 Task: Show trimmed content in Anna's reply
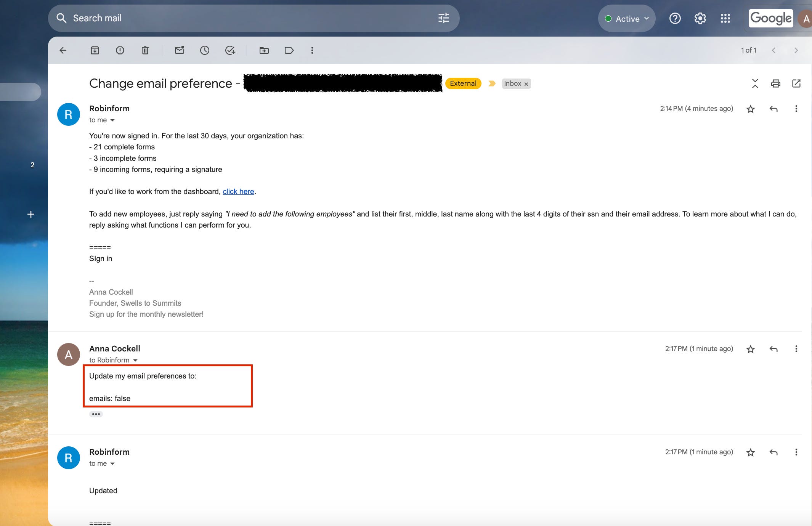[96, 414]
